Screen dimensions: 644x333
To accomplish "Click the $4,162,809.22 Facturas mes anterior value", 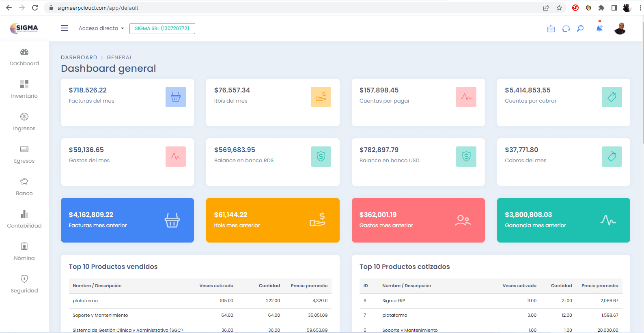I will pos(91,215).
